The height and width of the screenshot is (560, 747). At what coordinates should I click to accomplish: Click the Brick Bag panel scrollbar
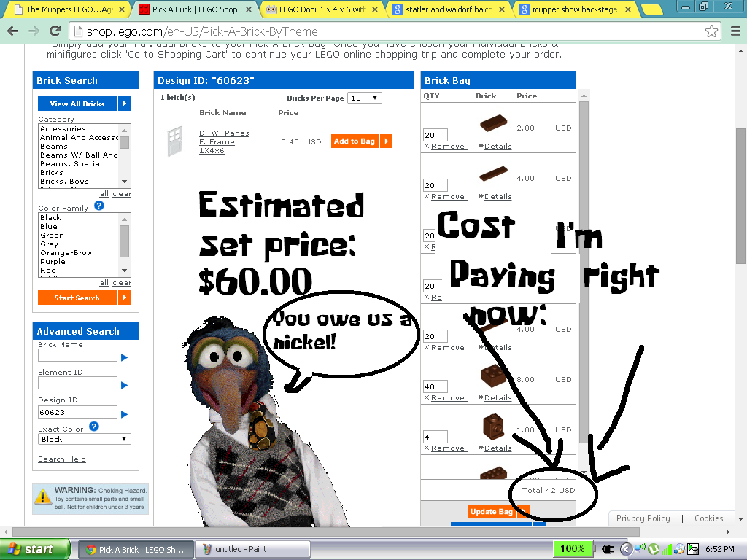click(x=584, y=274)
